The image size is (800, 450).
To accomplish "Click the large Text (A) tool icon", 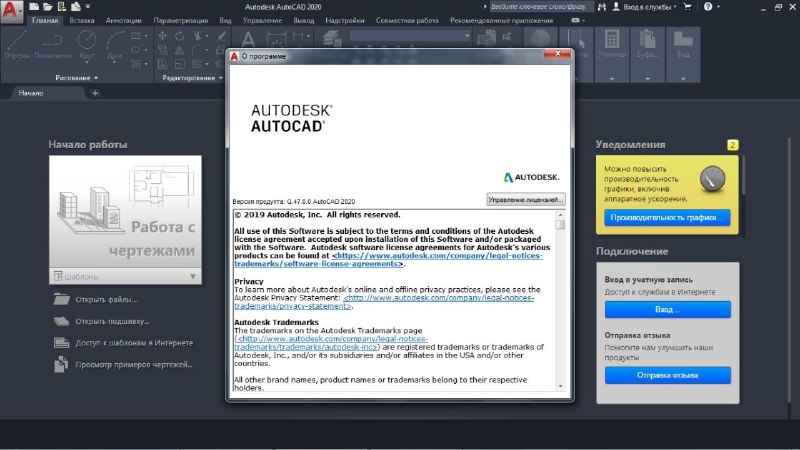I will point(248,40).
